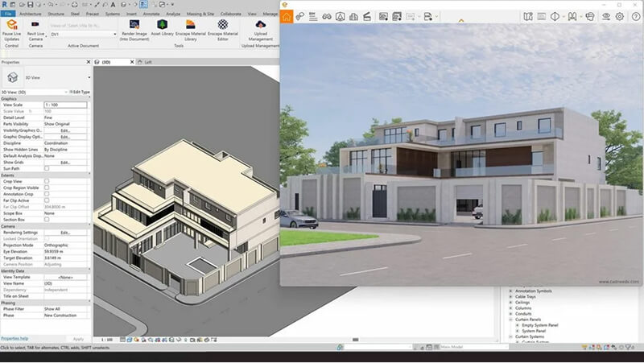Click the Phase Filter 'Show All' value
Image resolution: width=644 pixels, height=363 pixels.
point(65,309)
